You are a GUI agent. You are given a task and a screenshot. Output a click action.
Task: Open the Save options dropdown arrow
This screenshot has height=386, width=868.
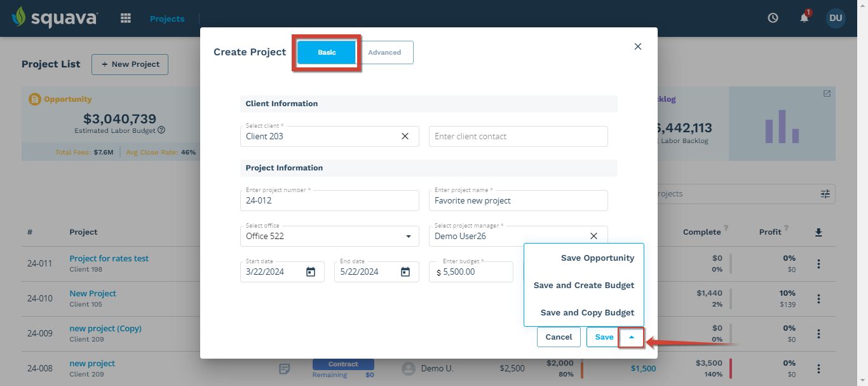(x=631, y=336)
